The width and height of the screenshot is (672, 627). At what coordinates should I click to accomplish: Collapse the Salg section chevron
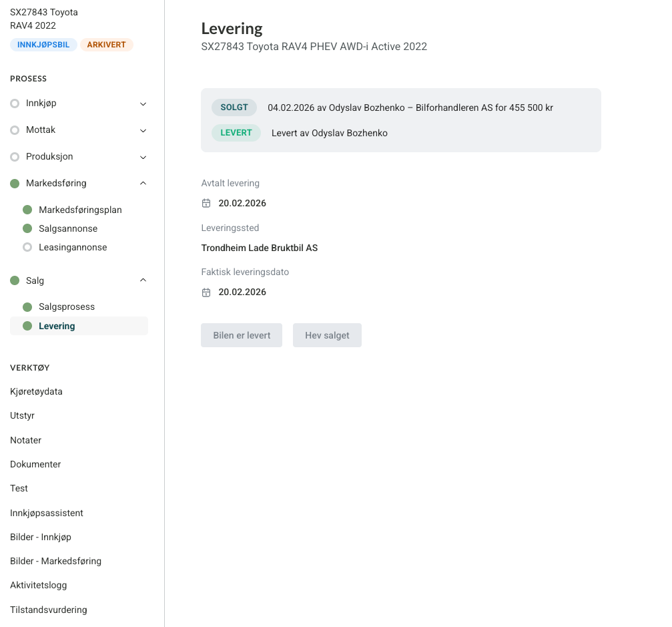click(x=143, y=280)
